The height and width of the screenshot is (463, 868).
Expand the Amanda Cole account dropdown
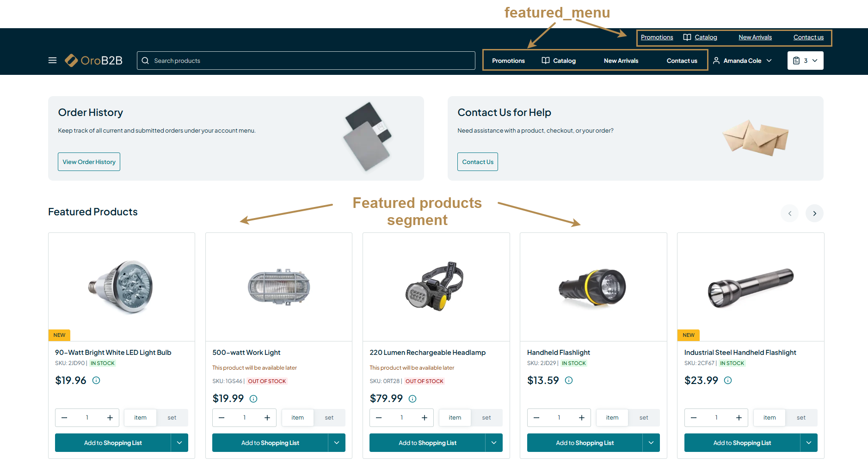[742, 61]
